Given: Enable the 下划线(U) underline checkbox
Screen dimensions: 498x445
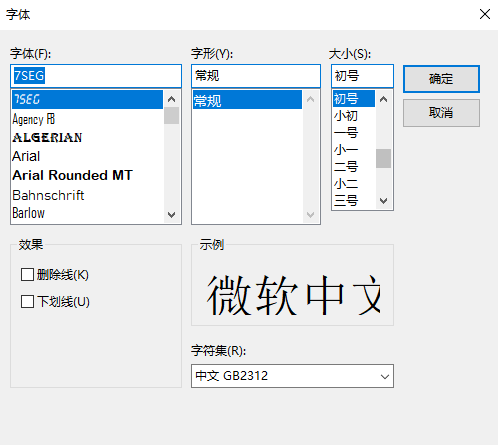Looking at the screenshot, I should click(x=27, y=302).
